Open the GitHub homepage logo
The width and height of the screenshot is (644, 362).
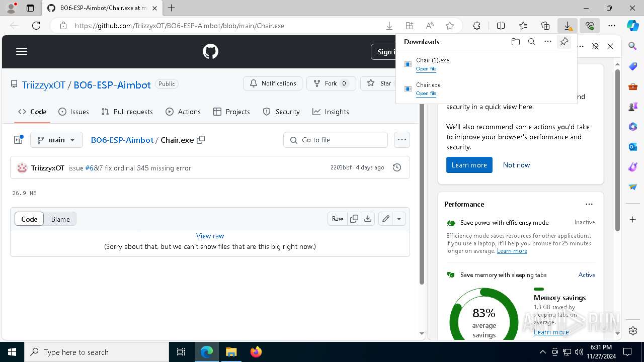coord(210,51)
